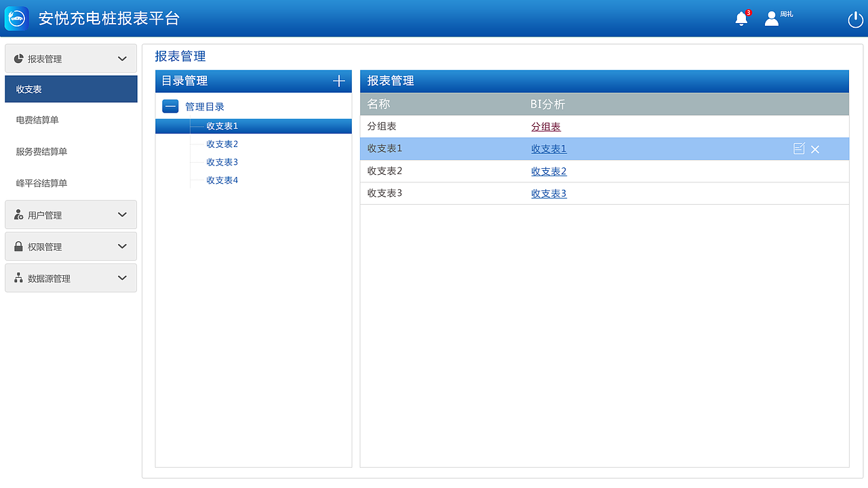Expand the 用户管理 sidebar section
Image resolution: width=868 pixels, height=488 pixels.
pyautogui.click(x=122, y=214)
